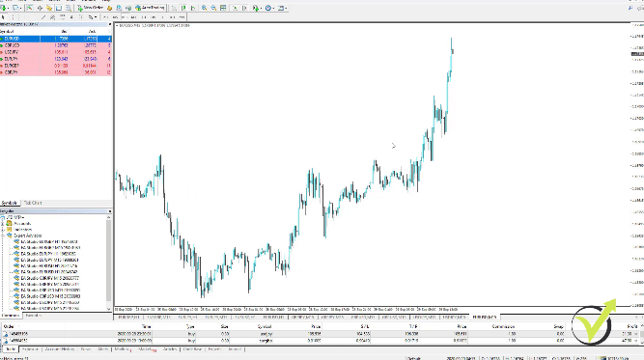The height and width of the screenshot is (360, 644).
Task: Select the Trendline drawing tool
Action: click(x=43, y=17)
